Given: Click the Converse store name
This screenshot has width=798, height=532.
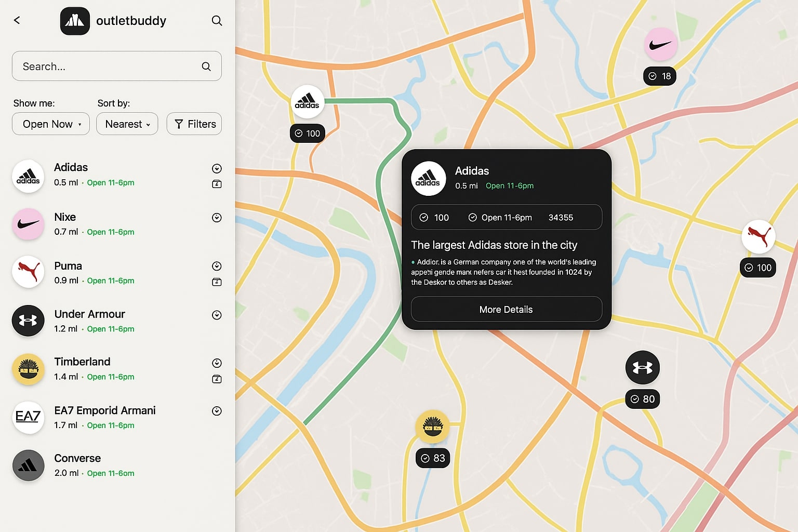Looking at the screenshot, I should (x=77, y=458).
